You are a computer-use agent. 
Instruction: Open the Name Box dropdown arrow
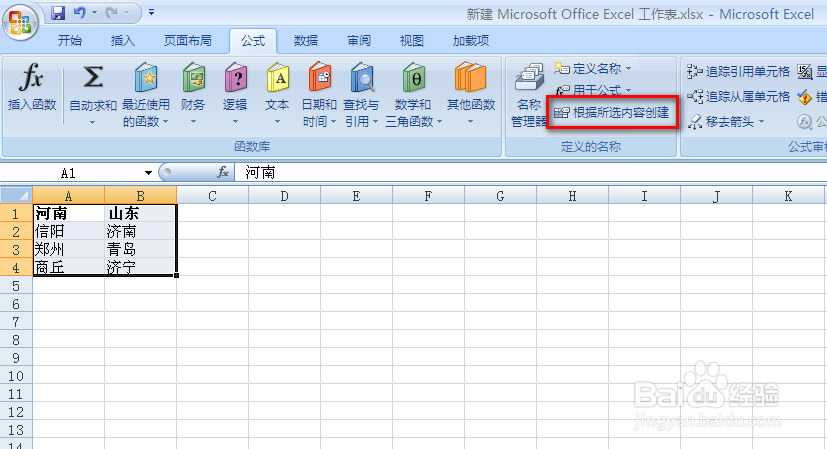click(148, 173)
